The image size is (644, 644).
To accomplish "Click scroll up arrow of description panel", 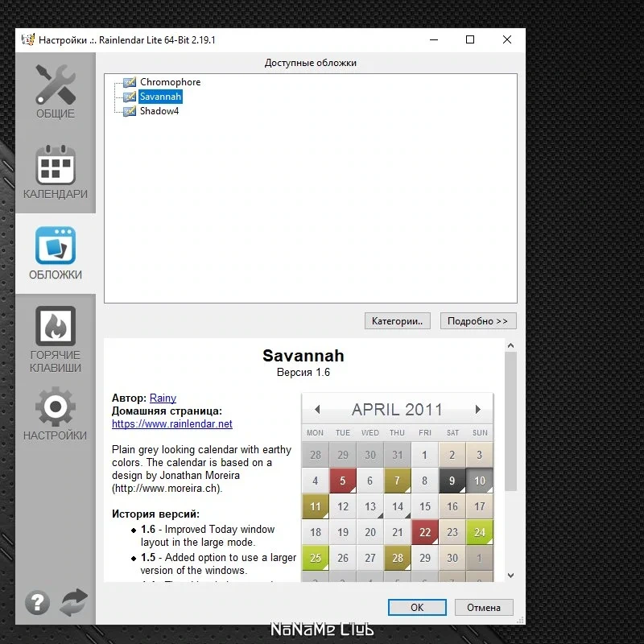I will (510, 346).
